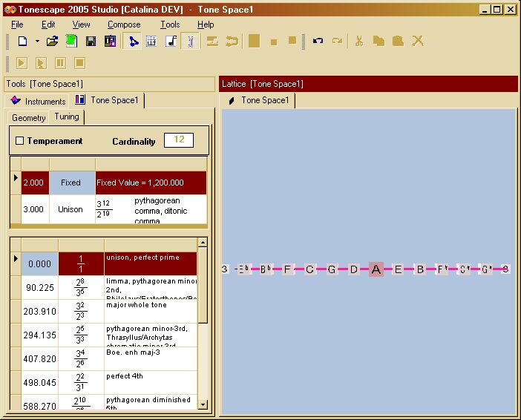
Task: Open the View menu
Action: click(x=81, y=24)
